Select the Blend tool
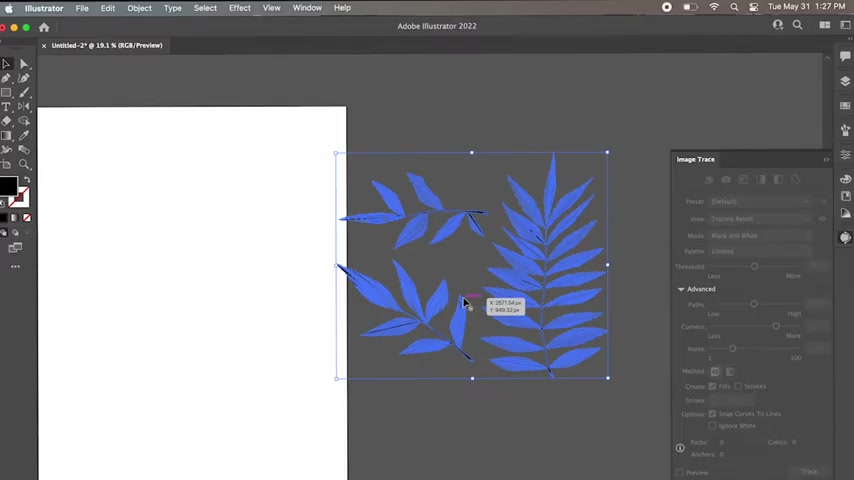 click(24, 150)
